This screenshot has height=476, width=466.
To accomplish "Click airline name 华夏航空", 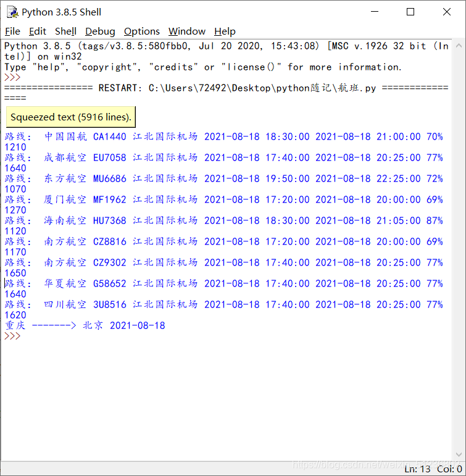I will [x=65, y=283].
